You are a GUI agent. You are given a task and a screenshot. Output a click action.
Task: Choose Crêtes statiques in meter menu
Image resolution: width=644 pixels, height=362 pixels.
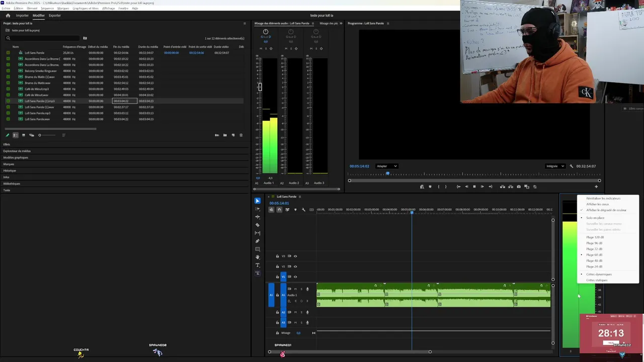pos(597,280)
